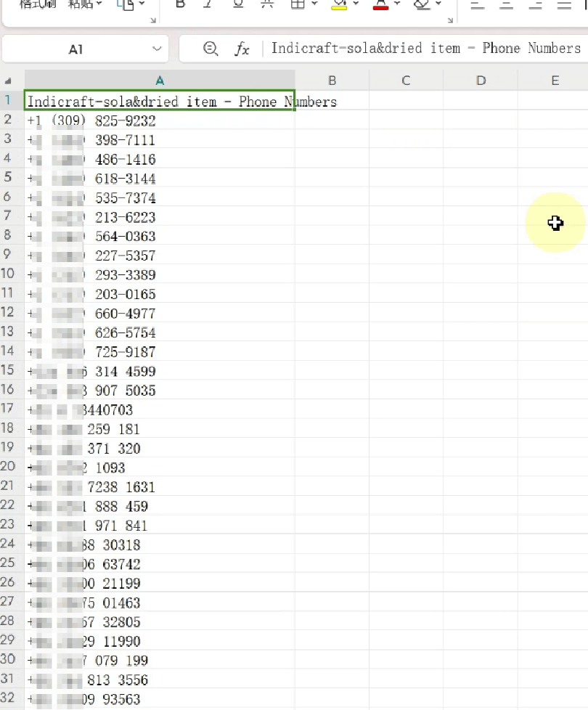Image resolution: width=588 pixels, height=710 pixels.
Task: Select cell A1 with Indicraft-sola&dried item title
Action: pos(159,100)
